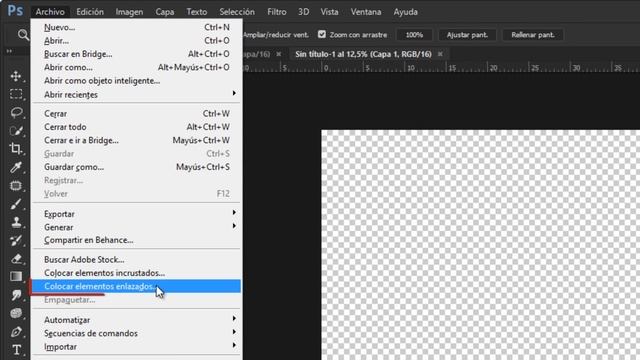Open the Ventana menu
Image resolution: width=640 pixels, height=360 pixels.
[x=366, y=12]
